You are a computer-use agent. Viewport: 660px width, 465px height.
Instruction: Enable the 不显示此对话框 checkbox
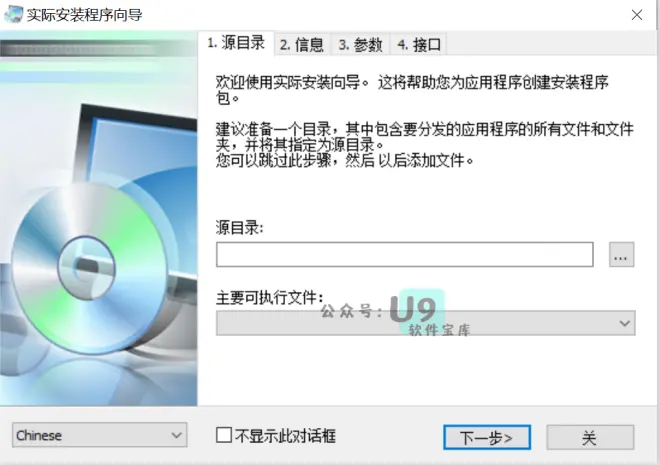pyautogui.click(x=224, y=435)
